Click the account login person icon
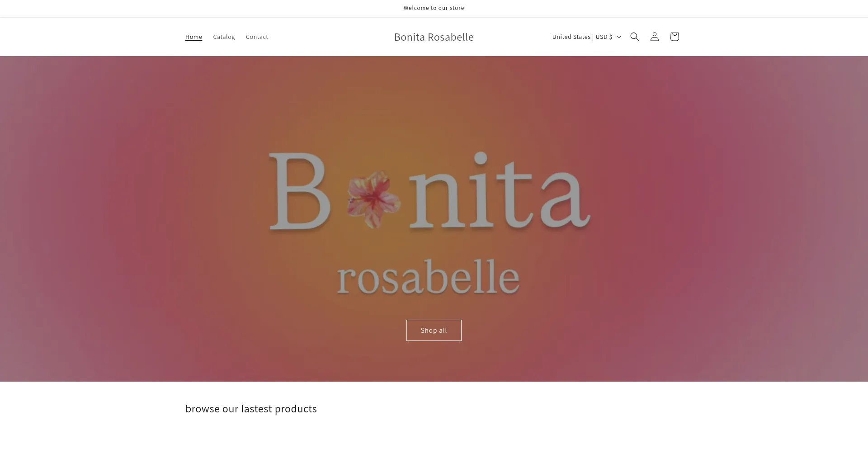The image size is (868, 449). (654, 37)
